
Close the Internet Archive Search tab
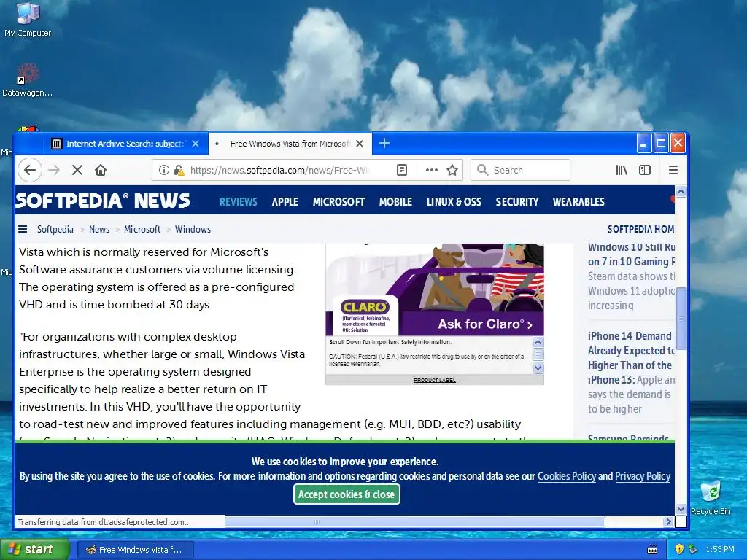click(196, 144)
